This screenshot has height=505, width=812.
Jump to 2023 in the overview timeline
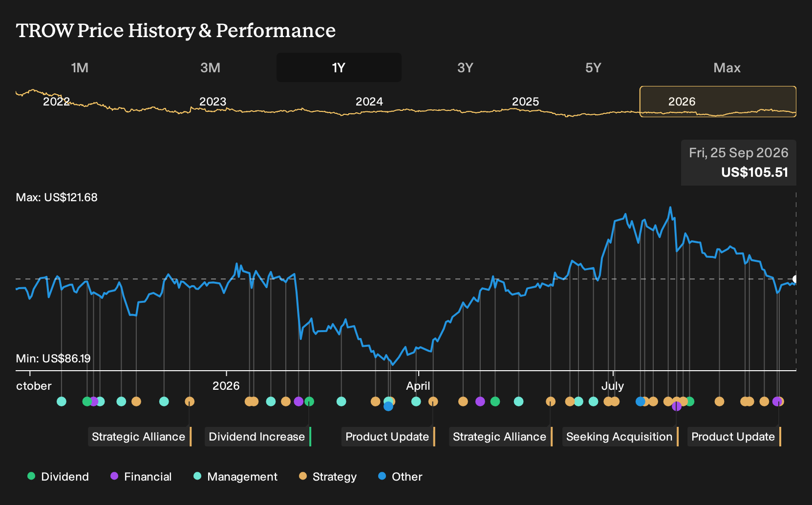[x=213, y=102]
